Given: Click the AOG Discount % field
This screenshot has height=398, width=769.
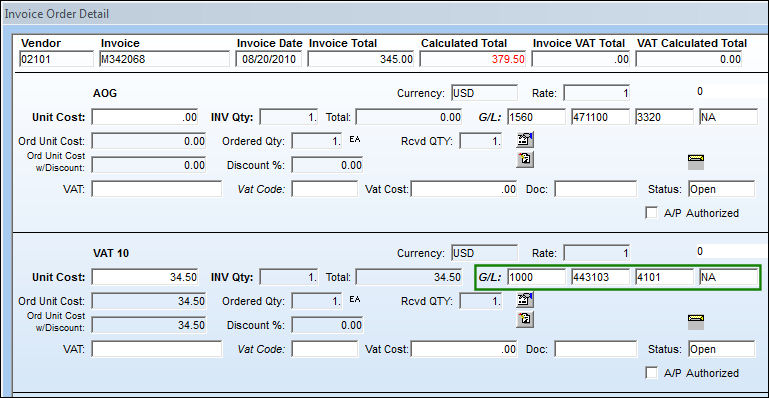Looking at the screenshot, I should pyautogui.click(x=327, y=165).
